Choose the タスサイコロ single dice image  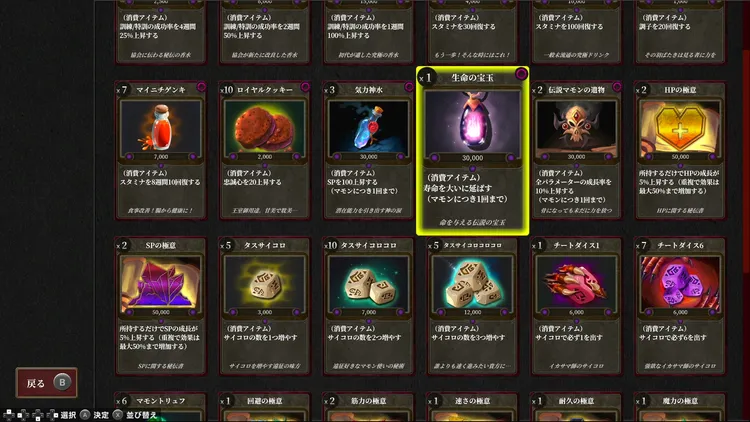coord(265,283)
